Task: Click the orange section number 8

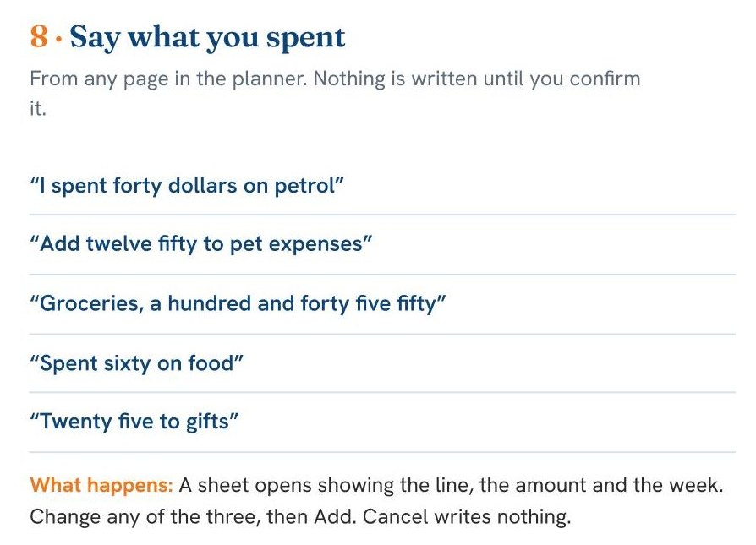Action: [39, 36]
